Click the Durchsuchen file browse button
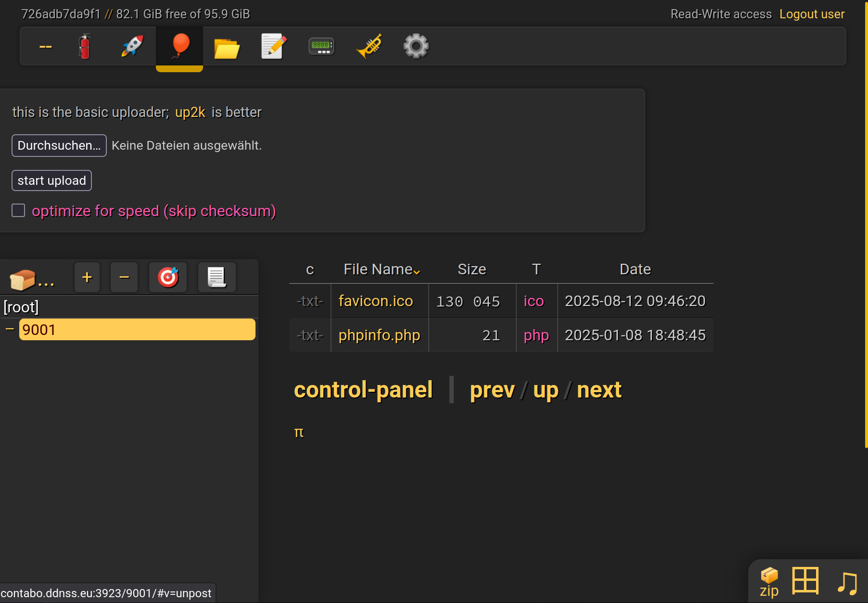This screenshot has height=603, width=868. click(59, 145)
